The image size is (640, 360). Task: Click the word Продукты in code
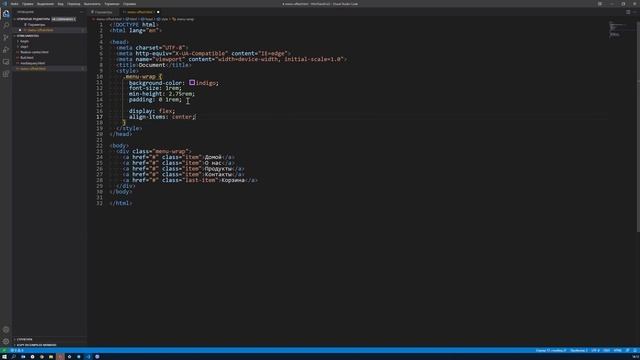pyautogui.click(x=218, y=169)
